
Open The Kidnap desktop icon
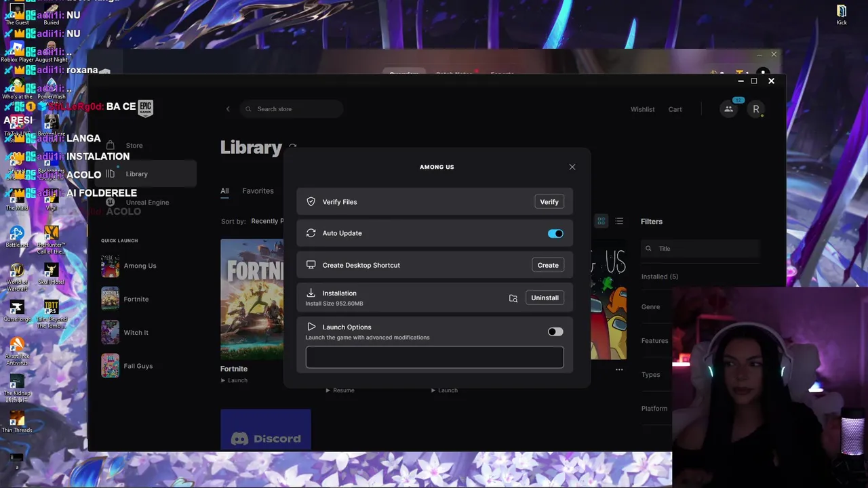[x=17, y=388]
